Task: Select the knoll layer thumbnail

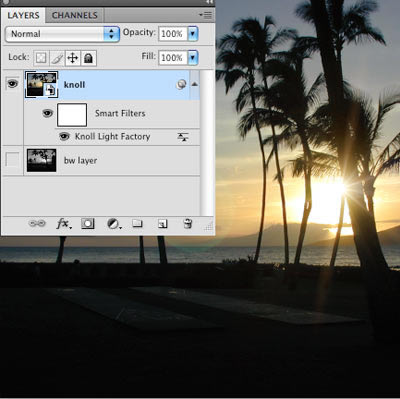Action: (42, 85)
